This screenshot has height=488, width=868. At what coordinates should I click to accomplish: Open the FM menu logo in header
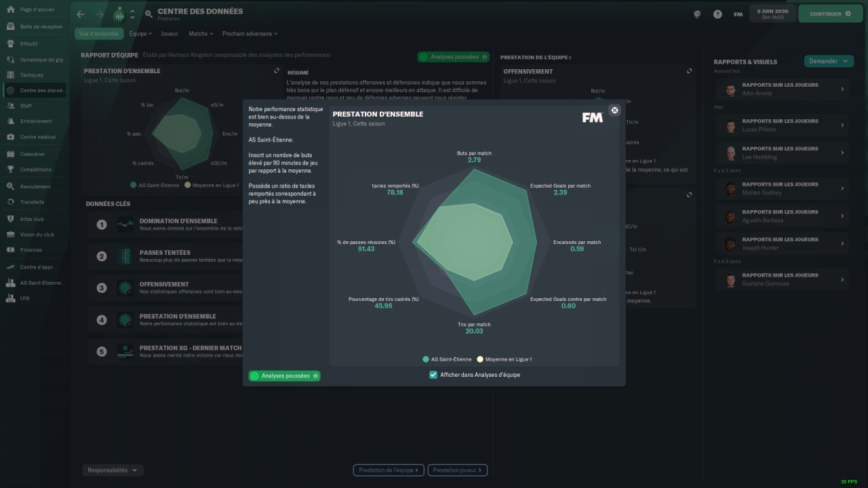(x=738, y=14)
